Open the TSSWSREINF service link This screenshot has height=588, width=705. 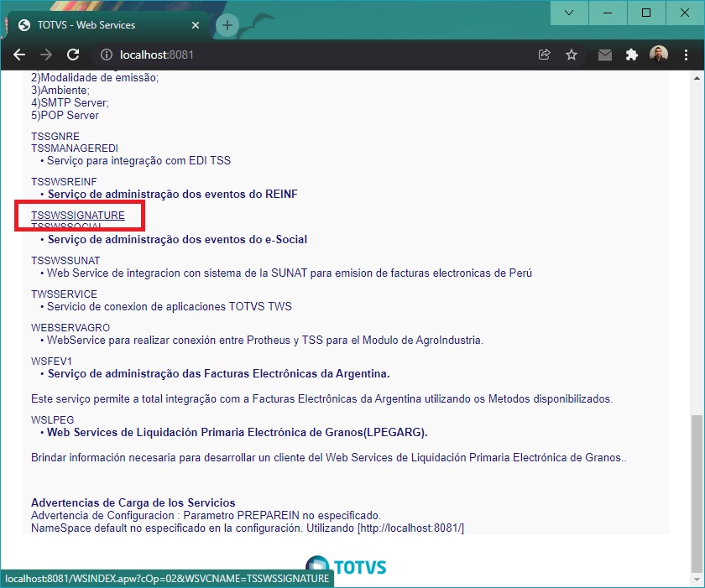pyautogui.click(x=64, y=181)
